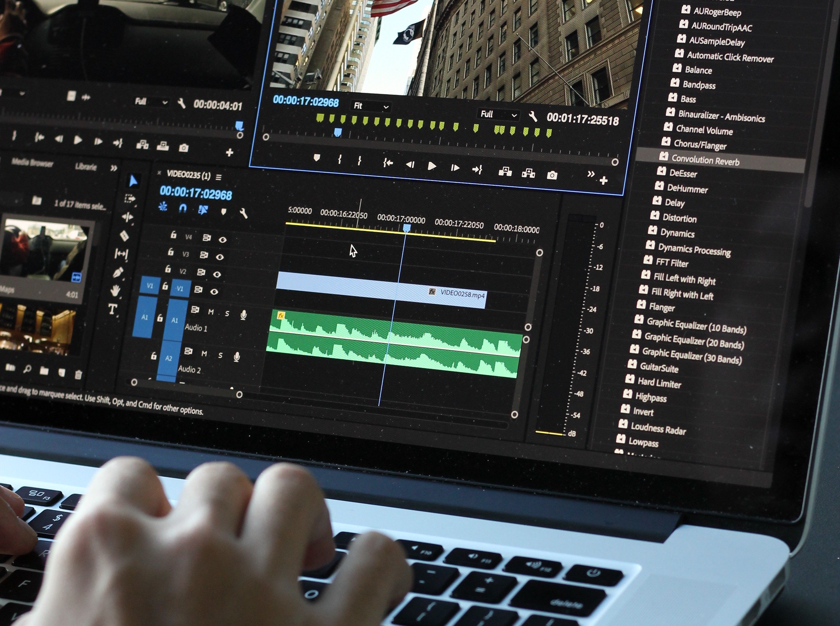Open timeline display settings wrench
This screenshot has width=840, height=626.
243,213
